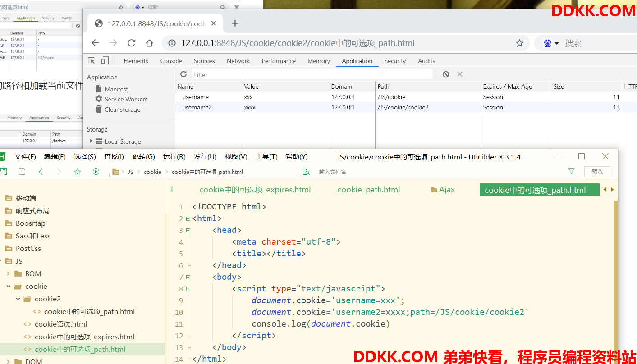Open the 视图(V) menu

236,157
